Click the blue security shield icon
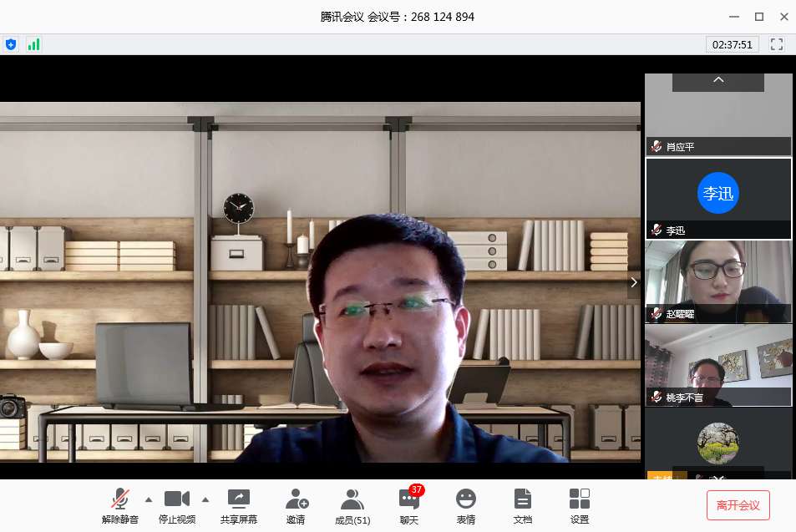 pyautogui.click(x=11, y=44)
